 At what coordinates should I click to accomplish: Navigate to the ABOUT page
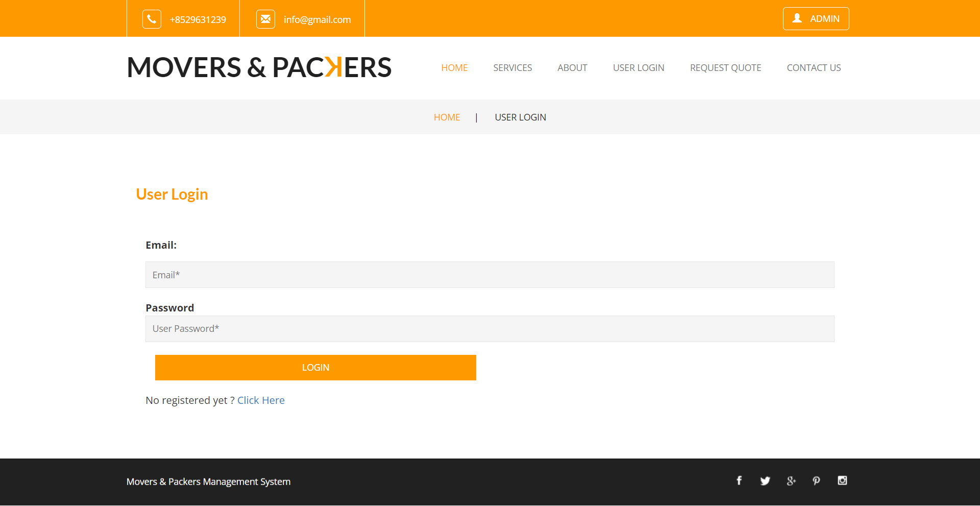point(572,67)
